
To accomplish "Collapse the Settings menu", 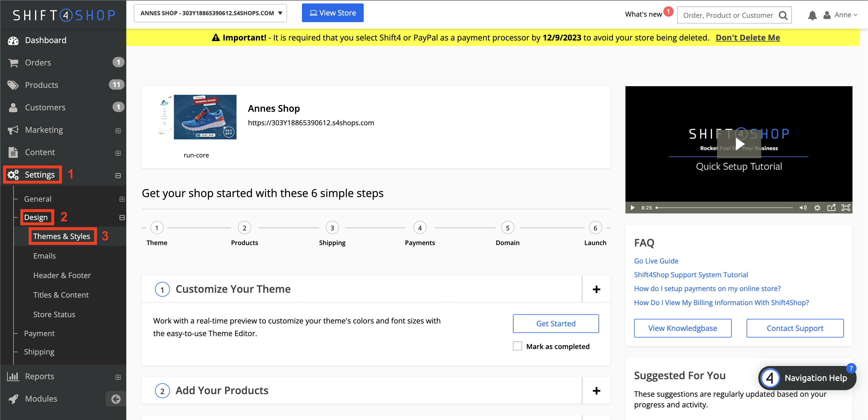I will click(x=118, y=176).
